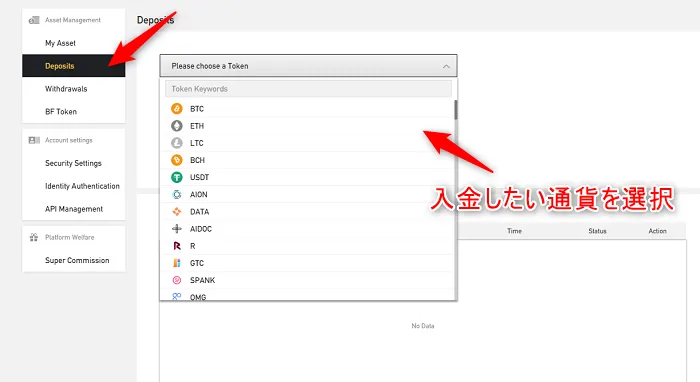Click the Platform Welfare gift icon
Image resolution: width=700 pixels, height=382 pixels.
pos(34,237)
